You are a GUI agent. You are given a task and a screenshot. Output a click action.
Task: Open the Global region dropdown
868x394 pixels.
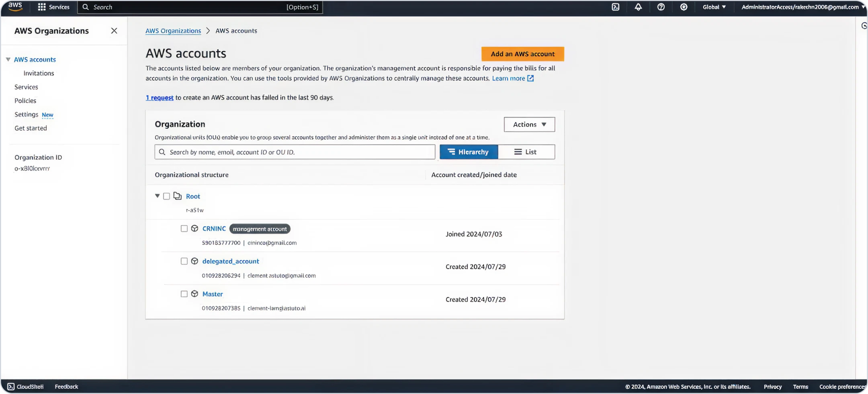pyautogui.click(x=714, y=7)
